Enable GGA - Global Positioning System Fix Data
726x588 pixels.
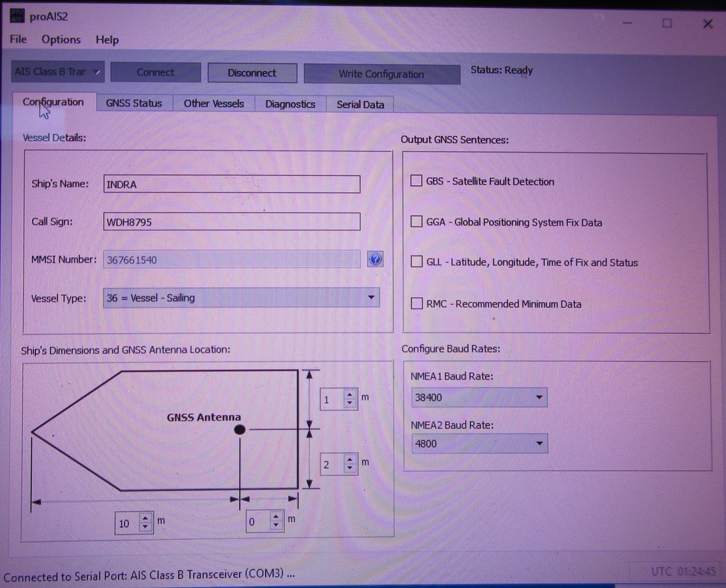coord(416,222)
